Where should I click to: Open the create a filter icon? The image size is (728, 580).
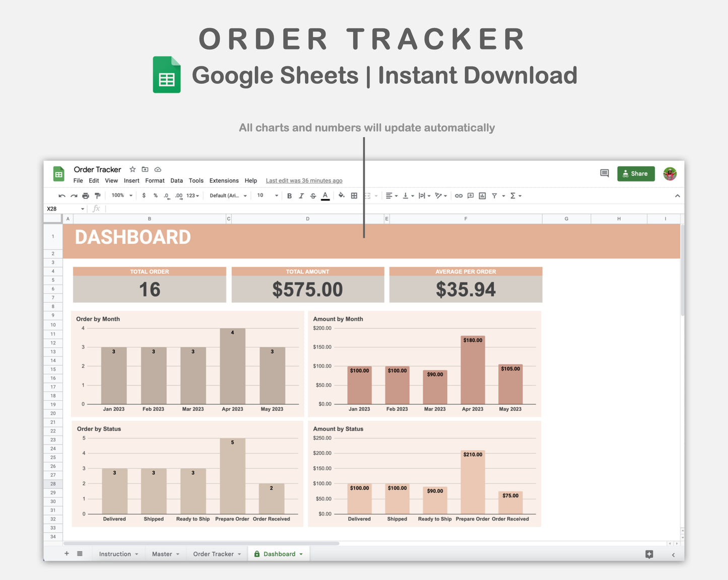(x=495, y=195)
